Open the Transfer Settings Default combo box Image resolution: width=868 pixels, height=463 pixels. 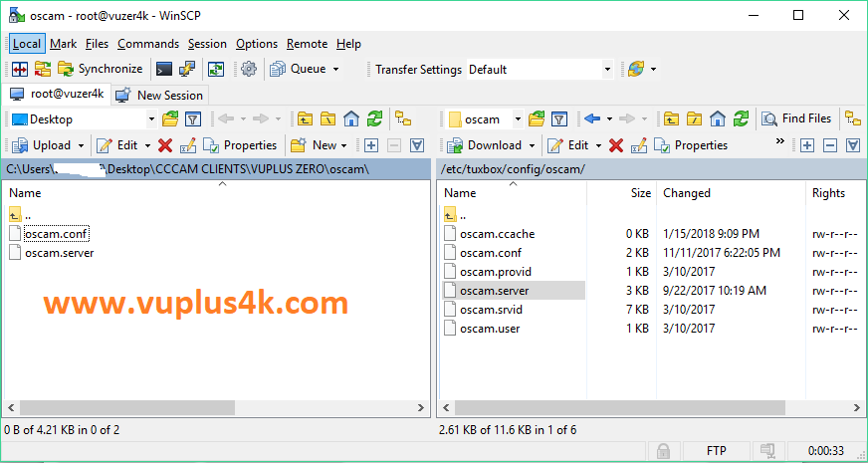tap(540, 70)
